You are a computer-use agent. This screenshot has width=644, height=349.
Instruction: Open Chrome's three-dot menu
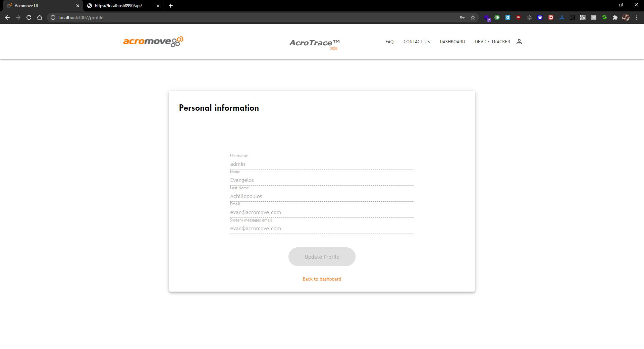[x=637, y=17]
